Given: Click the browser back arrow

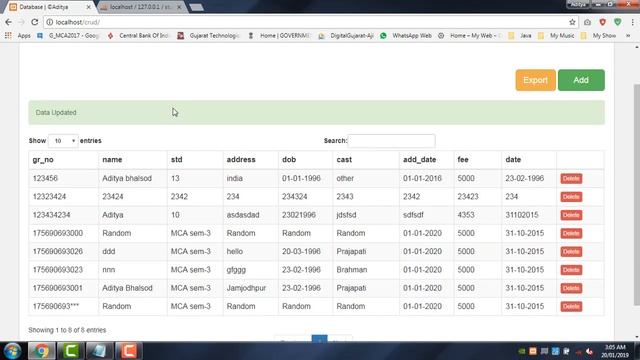Looking at the screenshot, I should [x=8, y=22].
